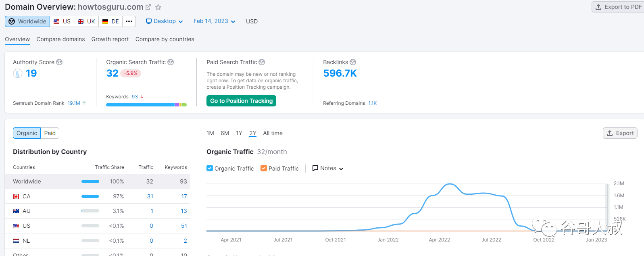Click the Paid Search Traffic info icon
The width and height of the screenshot is (644, 256).
pyautogui.click(x=262, y=62)
